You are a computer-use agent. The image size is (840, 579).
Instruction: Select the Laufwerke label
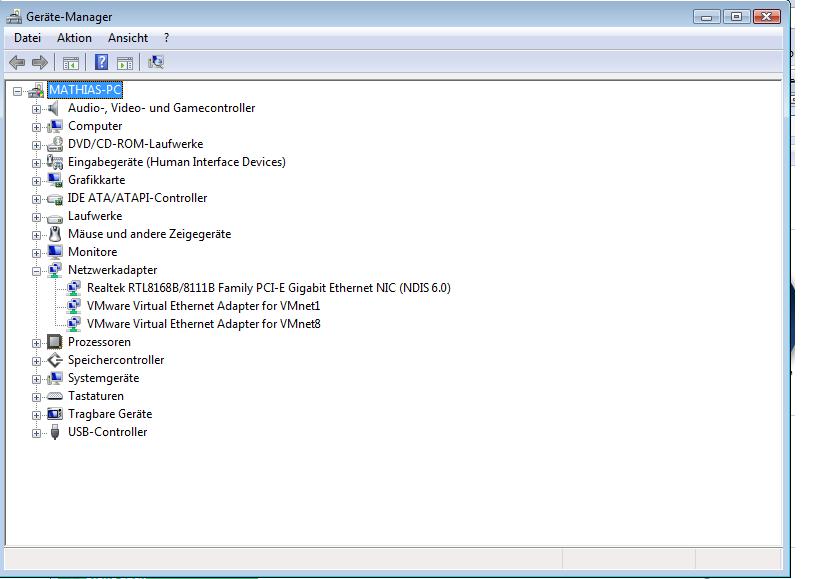95,216
